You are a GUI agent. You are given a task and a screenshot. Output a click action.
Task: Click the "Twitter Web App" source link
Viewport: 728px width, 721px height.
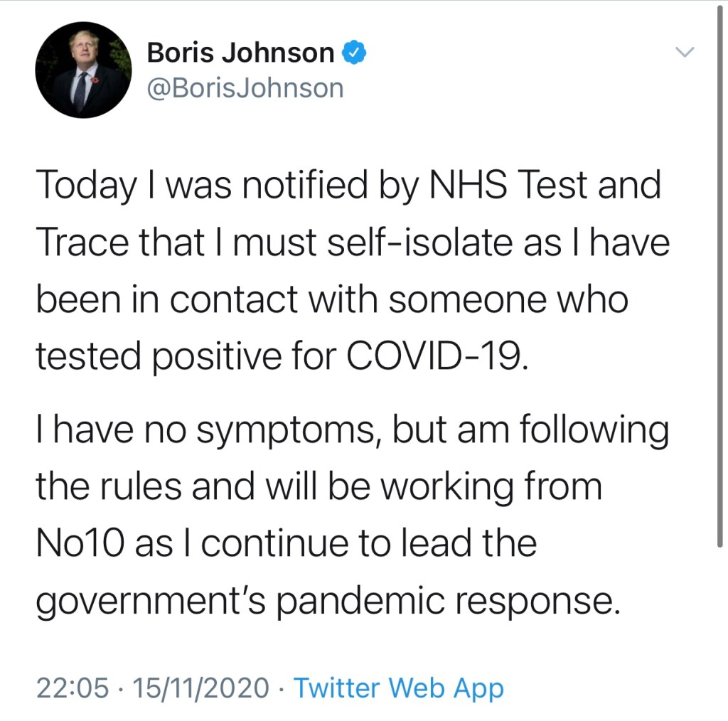pyautogui.click(x=398, y=688)
